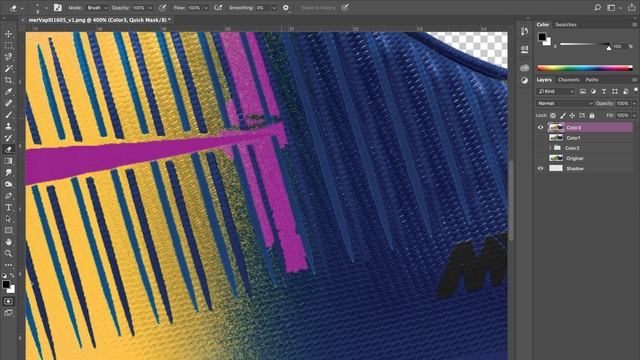Toggle visibility of Color3 layer
Screen dimensions: 640x360
[540, 127]
